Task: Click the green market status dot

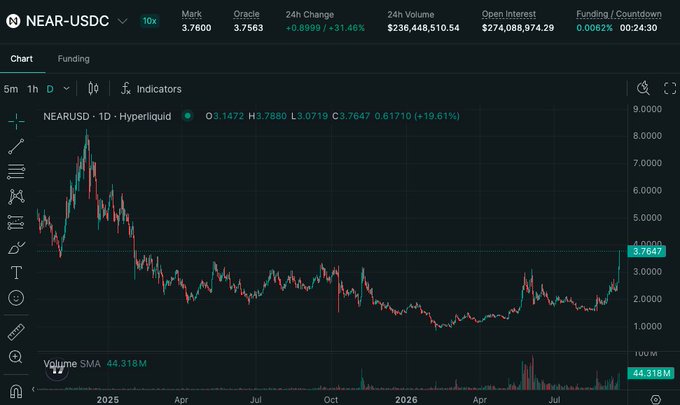Action: click(187, 116)
